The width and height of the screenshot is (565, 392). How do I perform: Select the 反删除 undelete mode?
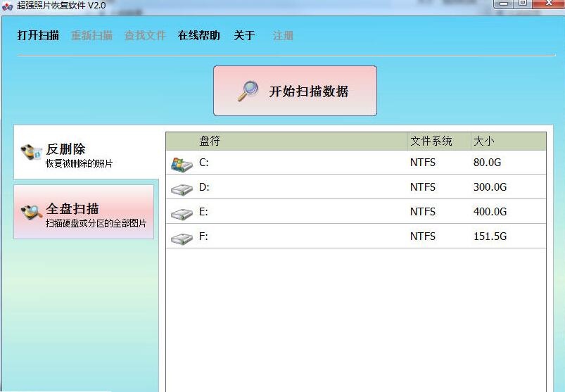pos(86,152)
